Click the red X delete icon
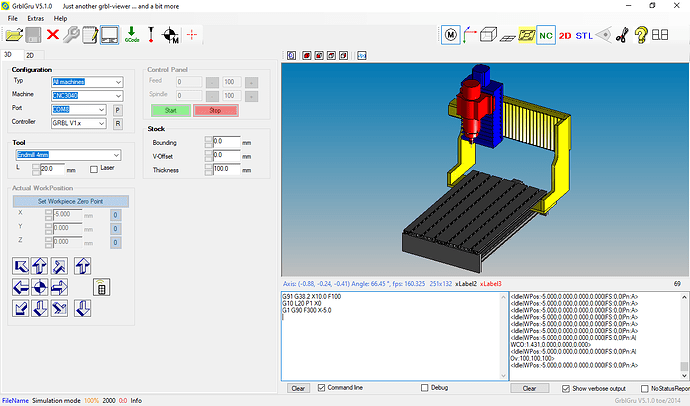690x406 pixels. point(53,35)
